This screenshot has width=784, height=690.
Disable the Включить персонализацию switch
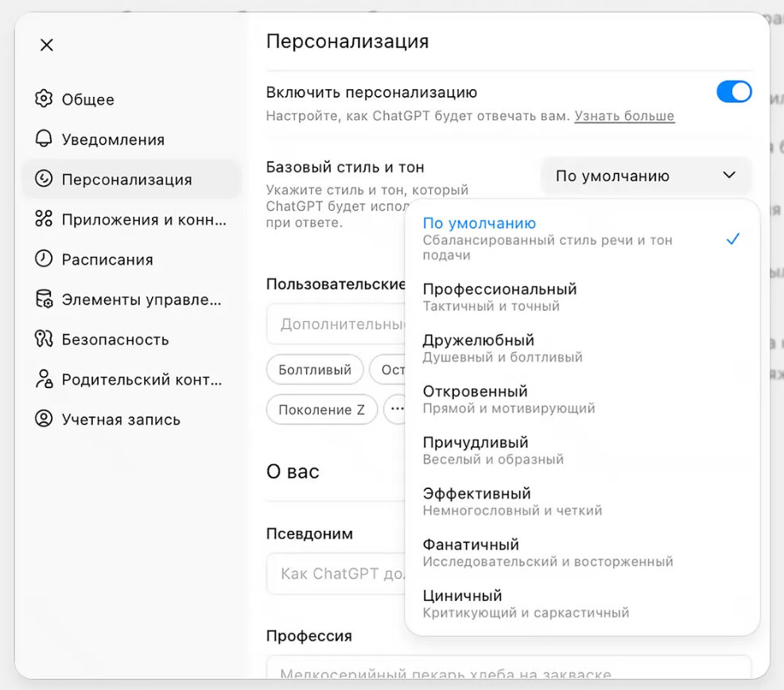click(733, 92)
